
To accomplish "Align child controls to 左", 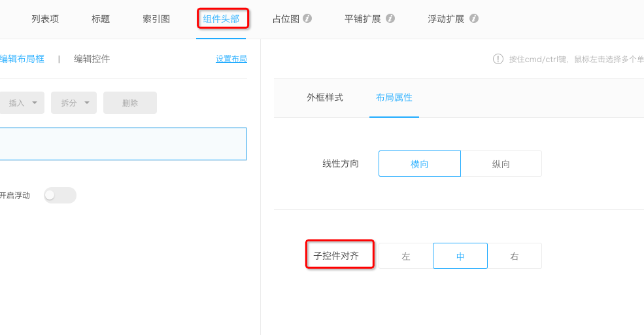I will point(406,256).
